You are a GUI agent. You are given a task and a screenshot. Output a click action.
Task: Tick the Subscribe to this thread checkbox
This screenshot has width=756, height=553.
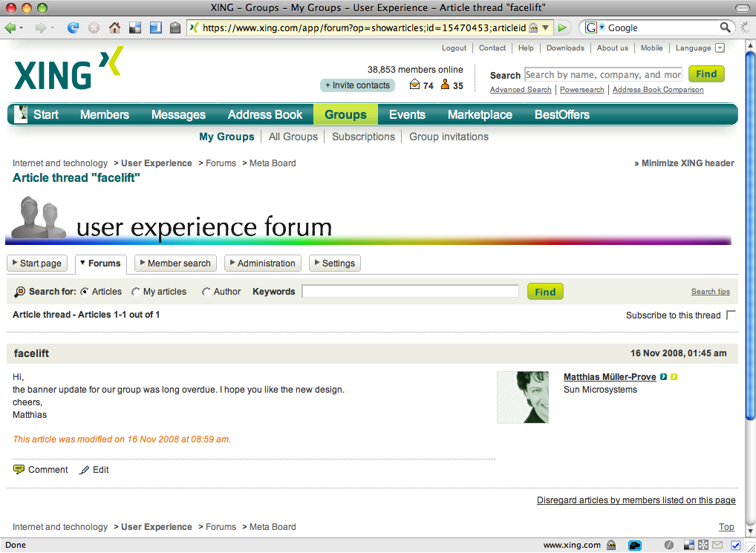click(731, 315)
